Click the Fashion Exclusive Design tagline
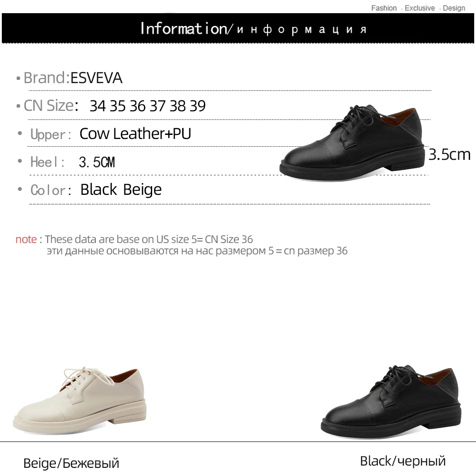This screenshot has height=476, width=476. pos(418,8)
